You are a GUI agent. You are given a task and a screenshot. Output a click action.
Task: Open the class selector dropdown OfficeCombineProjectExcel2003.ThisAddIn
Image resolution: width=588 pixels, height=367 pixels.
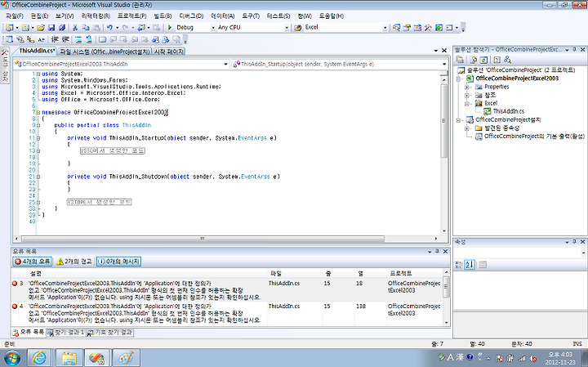tap(225, 65)
